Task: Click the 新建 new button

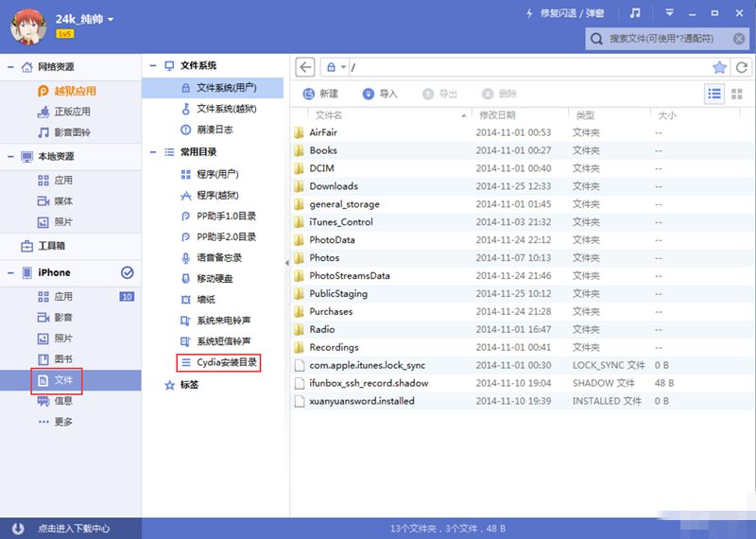Action: 320,94
